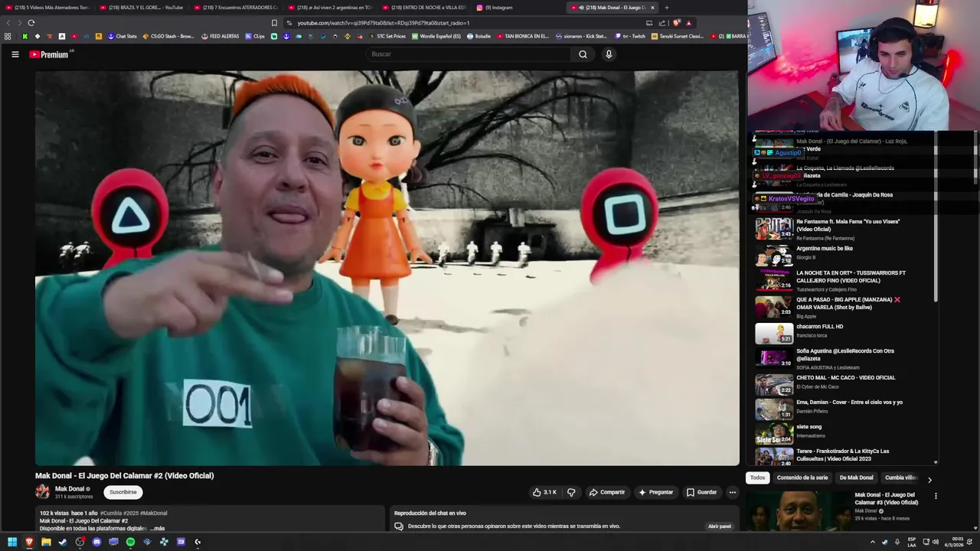This screenshot has height=551, width=980.
Task: Like the video with thumbs up 3.1 K
Action: click(544, 492)
